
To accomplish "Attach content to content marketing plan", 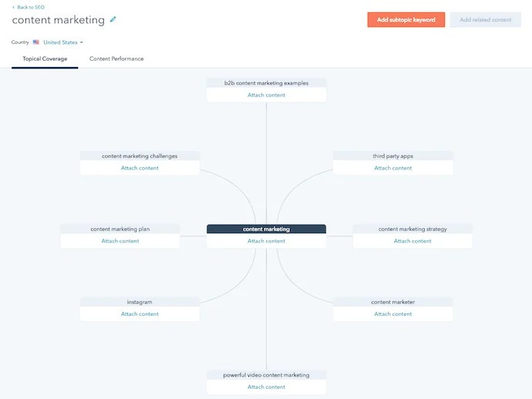I will tap(120, 241).
